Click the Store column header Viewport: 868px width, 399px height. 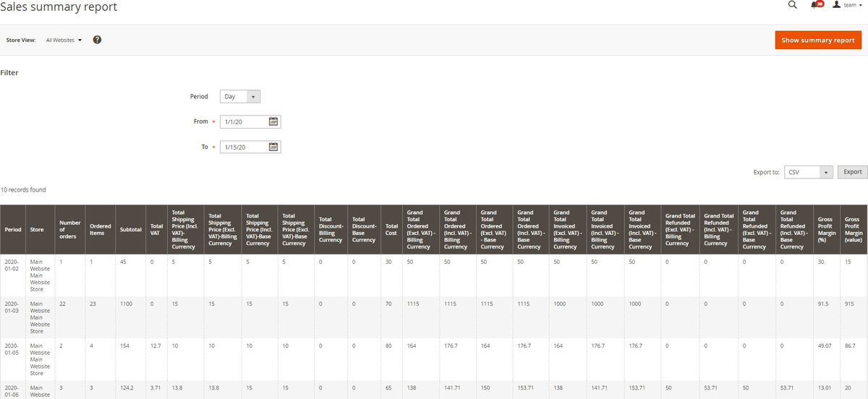tap(37, 230)
